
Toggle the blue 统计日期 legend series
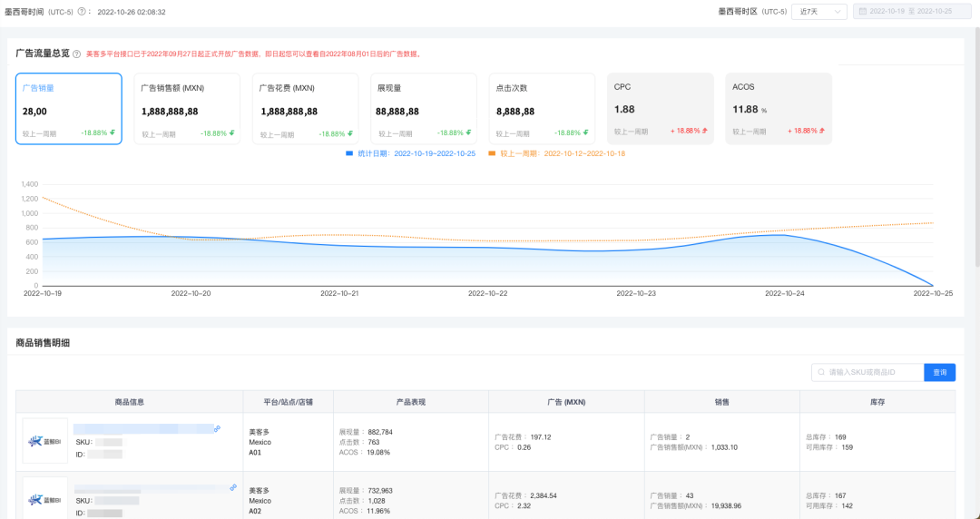(x=410, y=153)
